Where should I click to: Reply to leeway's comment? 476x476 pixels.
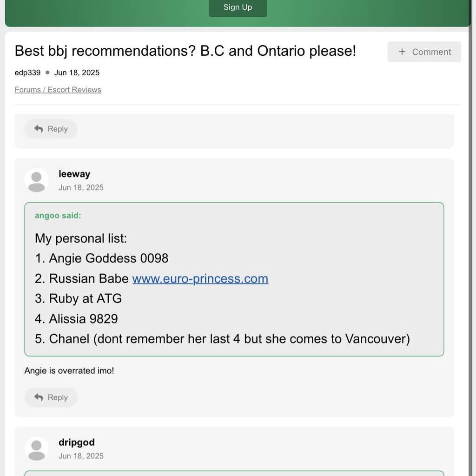coord(51,397)
